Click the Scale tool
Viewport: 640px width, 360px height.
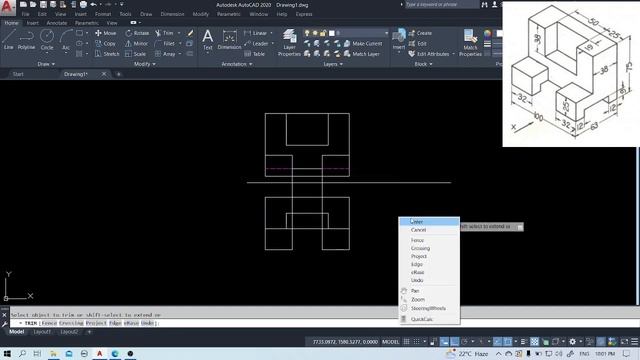tap(136, 54)
